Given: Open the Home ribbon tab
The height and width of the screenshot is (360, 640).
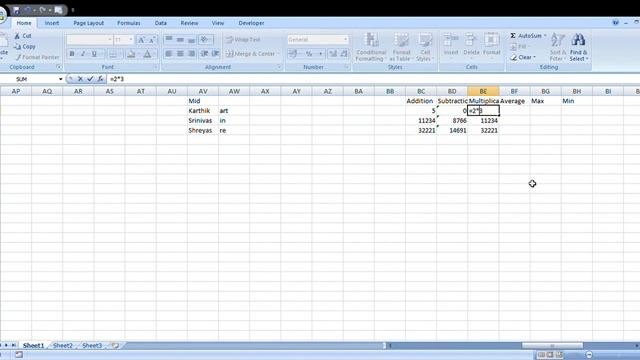Looking at the screenshot, I should [24, 23].
